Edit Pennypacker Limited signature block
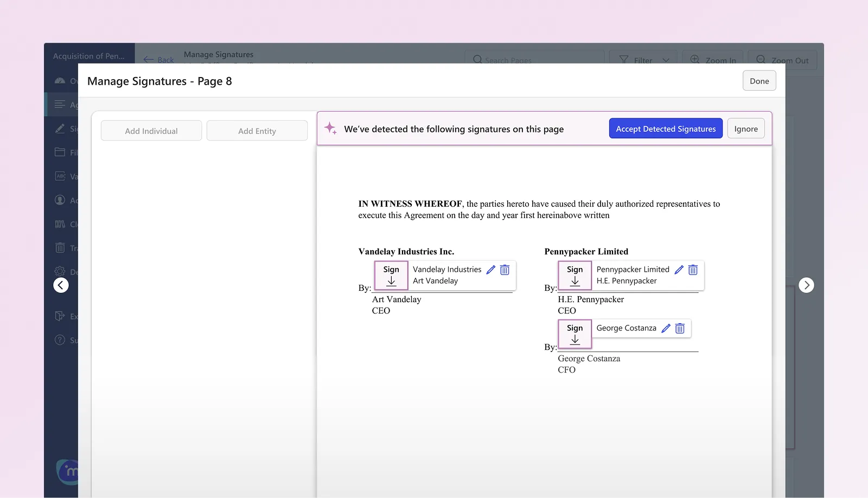The height and width of the screenshot is (498, 868). 679,270
